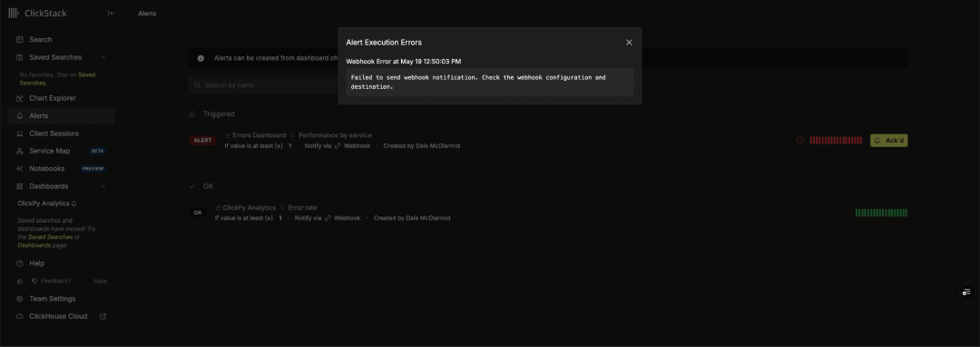Click the error circle icon on the triggered alert
The height and width of the screenshot is (347, 980).
point(800,141)
